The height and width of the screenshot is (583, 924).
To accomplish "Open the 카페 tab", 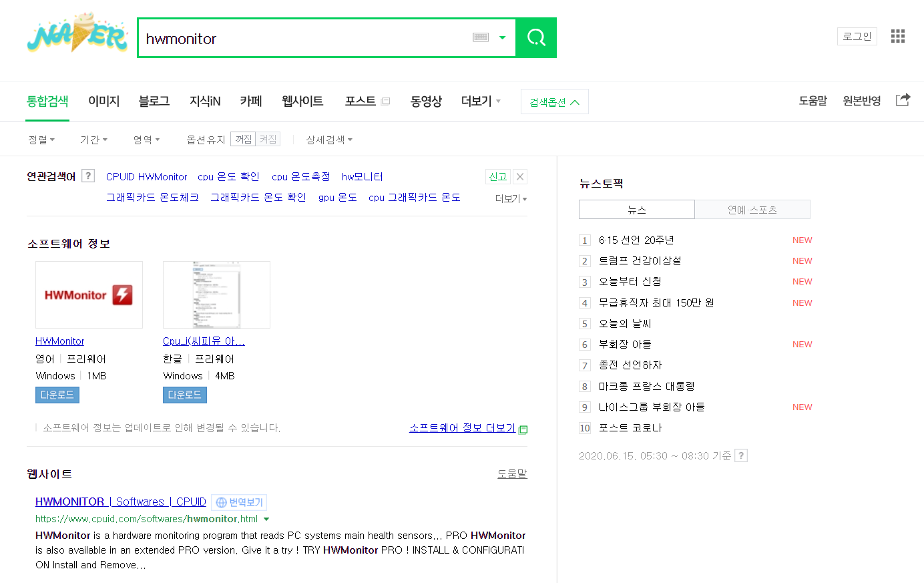I will pyautogui.click(x=251, y=101).
